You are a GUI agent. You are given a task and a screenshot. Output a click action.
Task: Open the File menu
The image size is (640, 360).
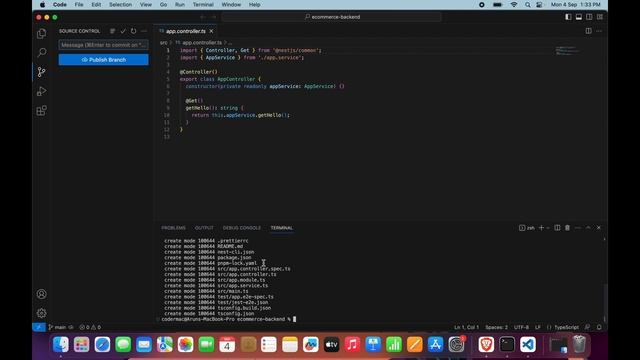[79, 4]
